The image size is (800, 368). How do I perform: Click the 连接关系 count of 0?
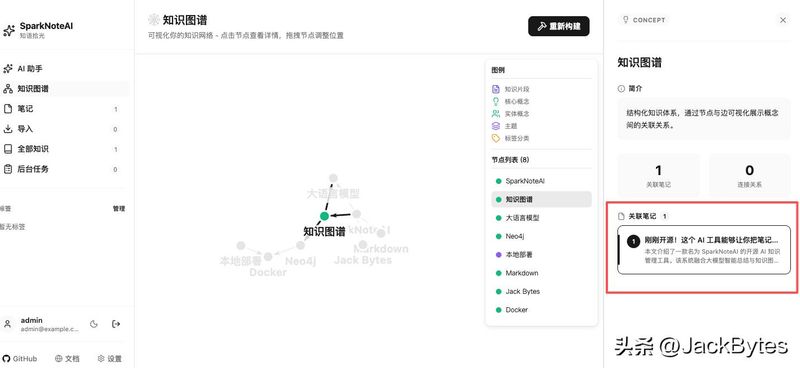[x=749, y=170]
